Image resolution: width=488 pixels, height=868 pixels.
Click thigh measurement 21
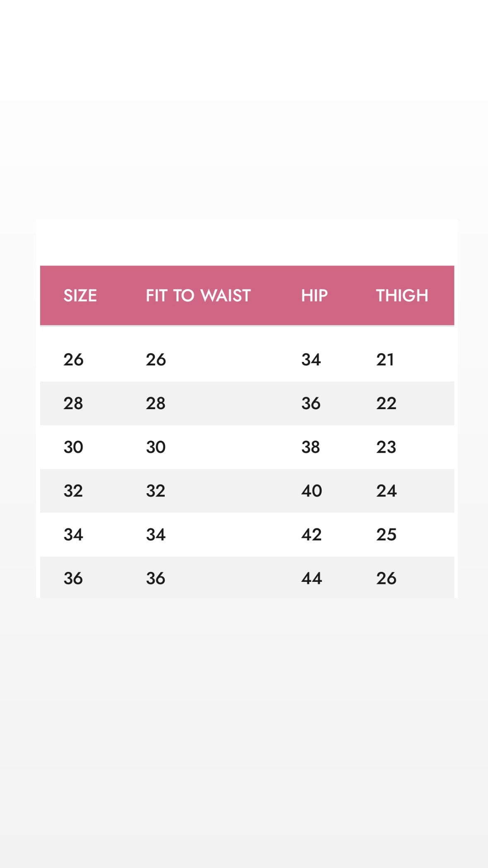385,359
